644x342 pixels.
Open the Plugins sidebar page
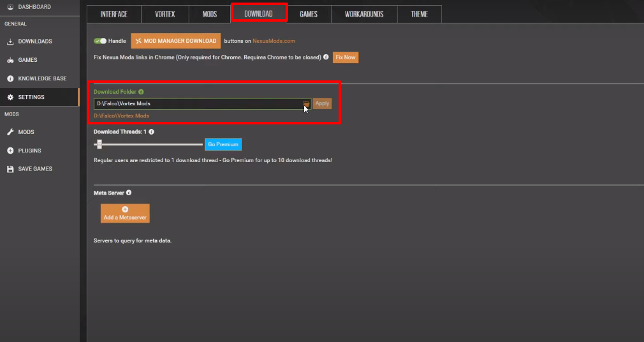(40, 151)
